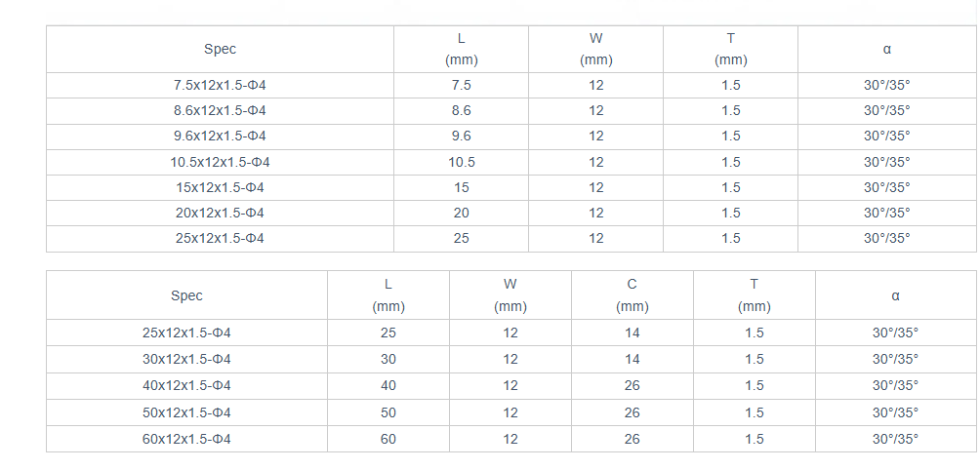
Task: Select the 60x12x1.5-Φ4 spec cell
Action: (186, 439)
